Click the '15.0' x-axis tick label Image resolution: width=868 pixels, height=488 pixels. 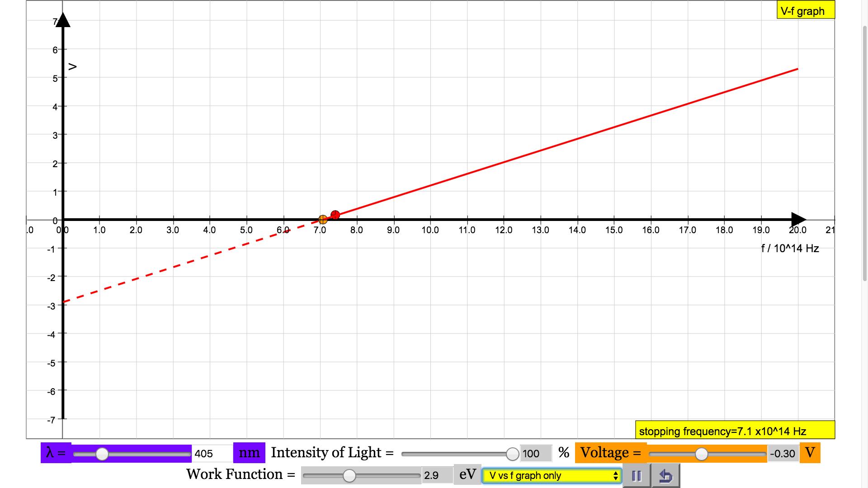tap(613, 230)
